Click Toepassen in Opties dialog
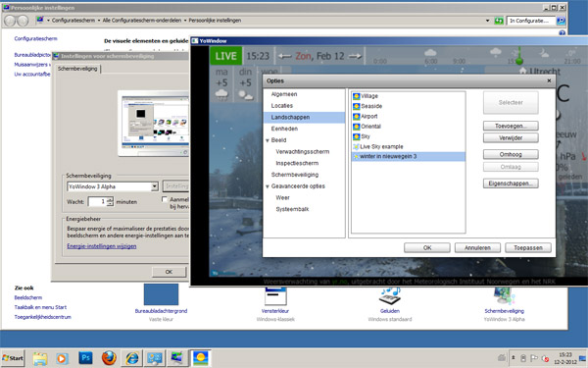588x368 pixels. point(528,248)
